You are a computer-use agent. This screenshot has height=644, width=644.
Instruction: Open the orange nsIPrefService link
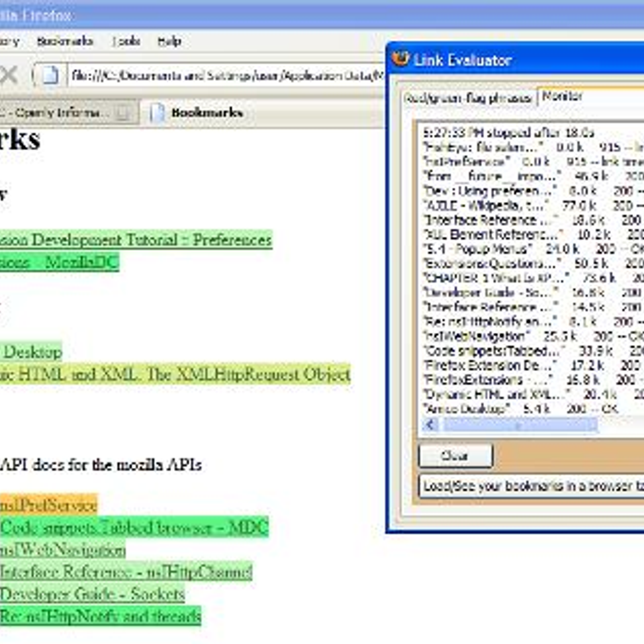tap(49, 505)
